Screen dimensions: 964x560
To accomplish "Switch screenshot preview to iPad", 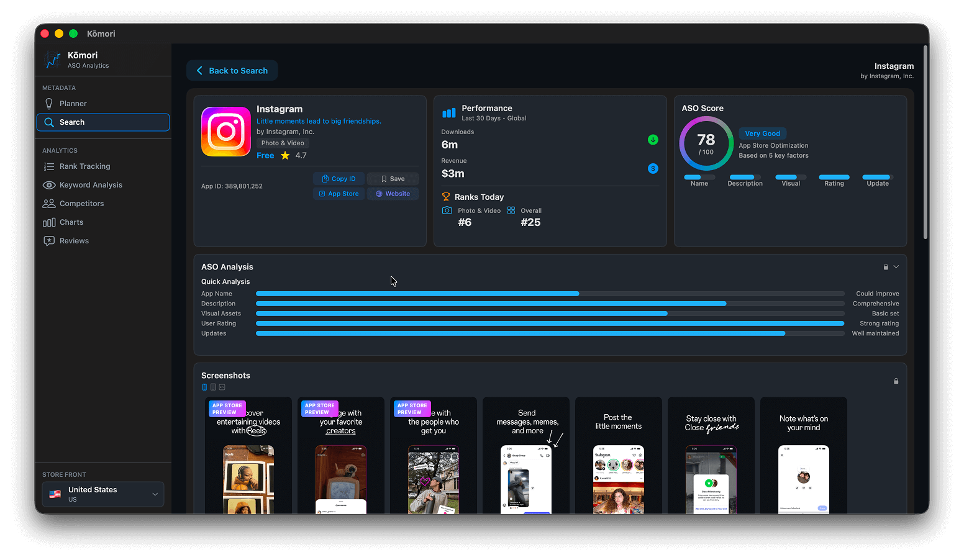I will coord(213,387).
